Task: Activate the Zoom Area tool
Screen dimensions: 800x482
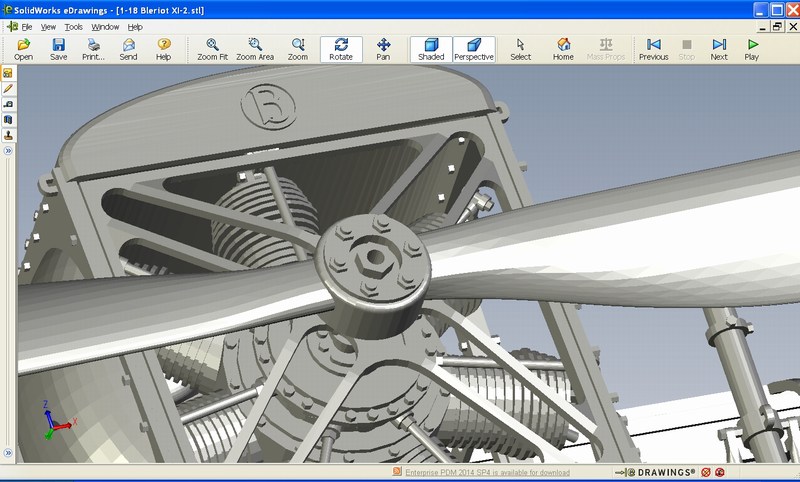Action: [255, 49]
